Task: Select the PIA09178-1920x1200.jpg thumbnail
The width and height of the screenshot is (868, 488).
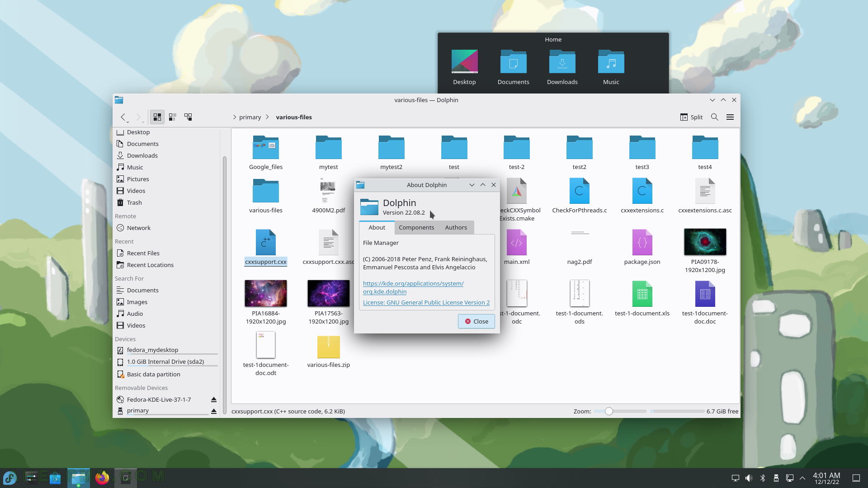Action: [705, 242]
